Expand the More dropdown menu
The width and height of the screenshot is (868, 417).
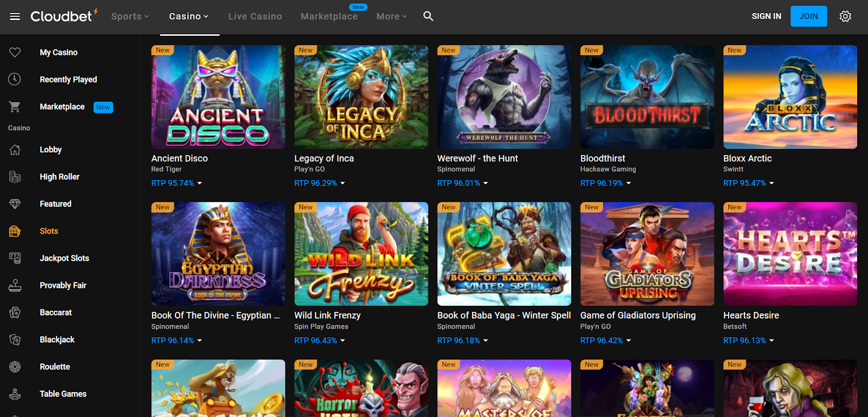(x=392, y=16)
